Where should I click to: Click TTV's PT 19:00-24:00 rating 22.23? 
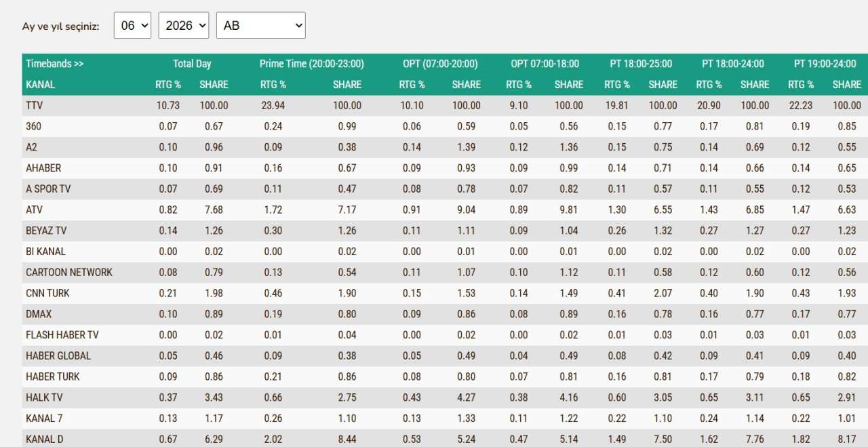pyautogui.click(x=800, y=106)
